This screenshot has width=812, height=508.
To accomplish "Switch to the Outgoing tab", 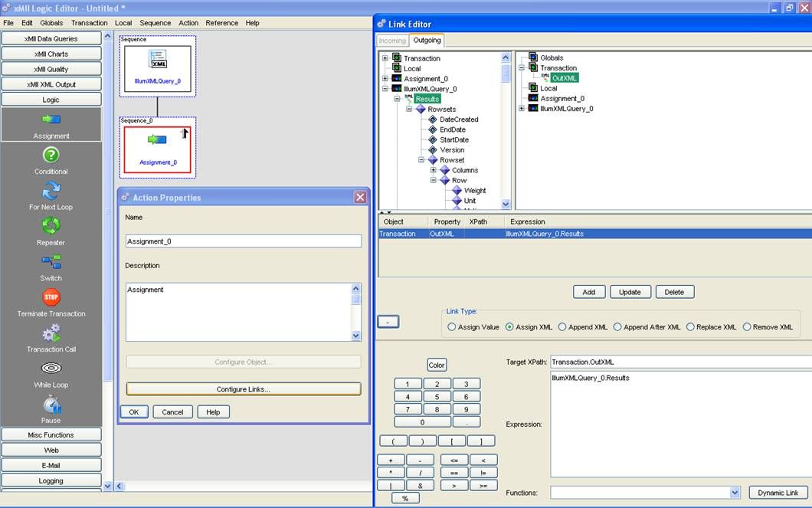I will (427, 40).
